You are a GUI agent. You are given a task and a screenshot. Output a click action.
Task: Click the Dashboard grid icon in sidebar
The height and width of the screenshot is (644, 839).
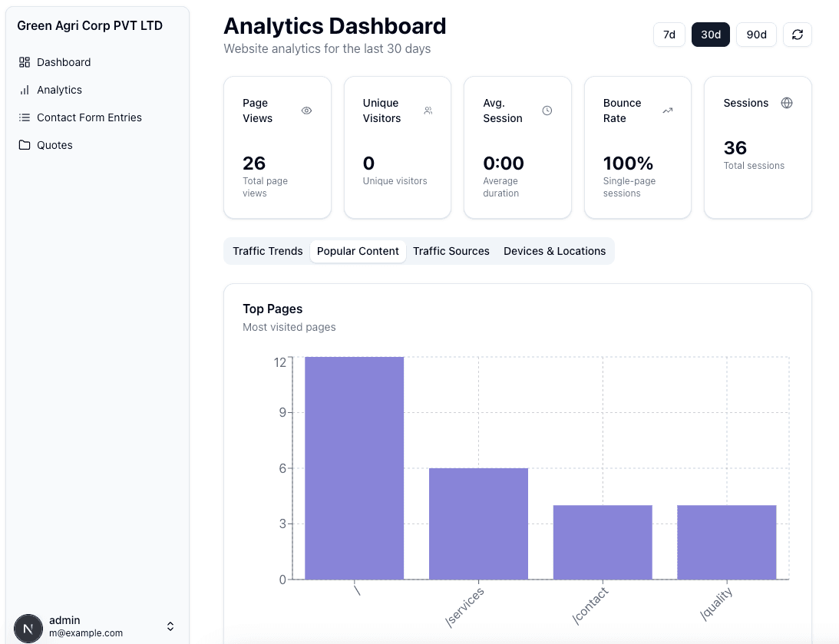point(26,62)
